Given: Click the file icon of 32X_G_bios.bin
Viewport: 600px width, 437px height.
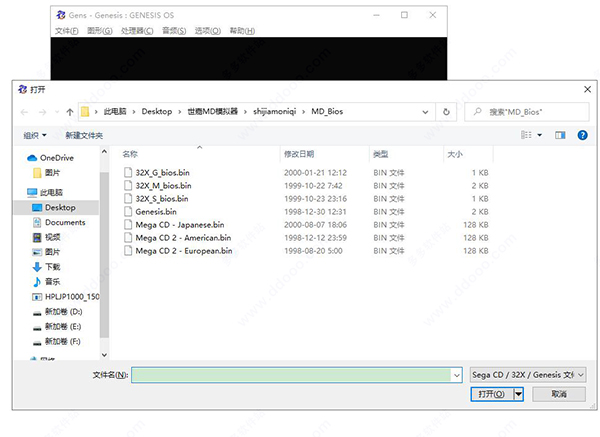Looking at the screenshot, I should pos(128,172).
